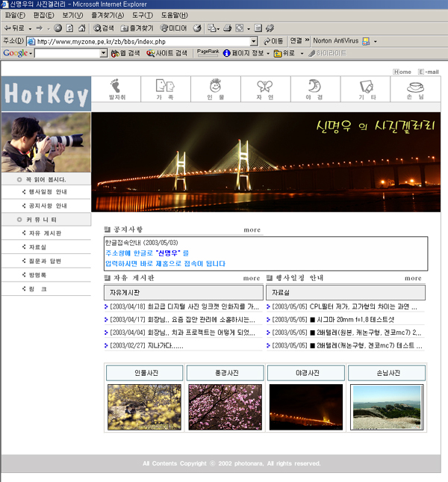The height and width of the screenshot is (482, 448).
Task: Click the moon (야경) night view icon
Action: [314, 87]
